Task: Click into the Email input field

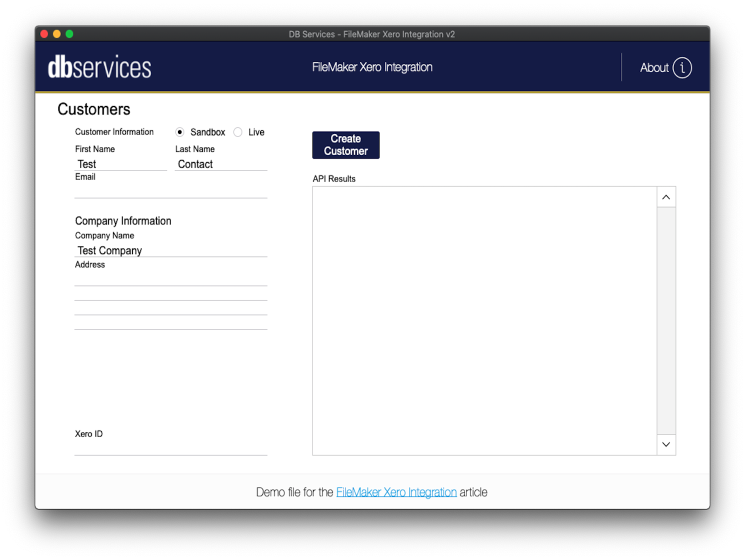Action: click(x=171, y=191)
